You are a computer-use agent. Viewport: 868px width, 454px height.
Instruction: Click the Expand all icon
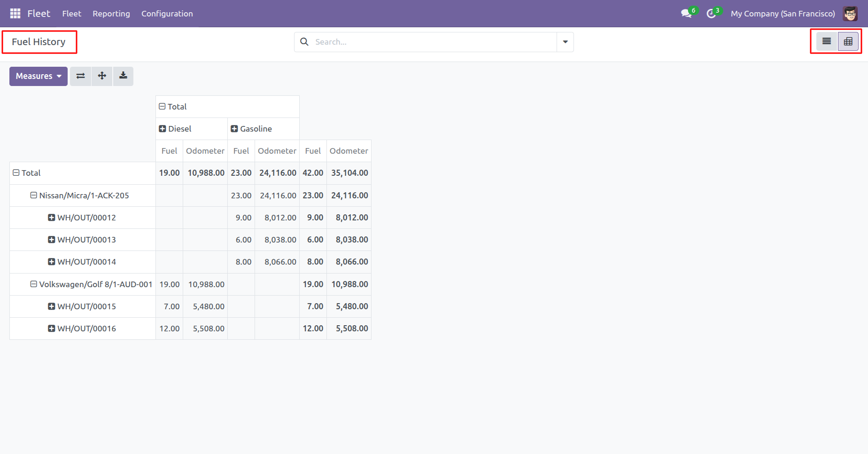[x=102, y=76]
